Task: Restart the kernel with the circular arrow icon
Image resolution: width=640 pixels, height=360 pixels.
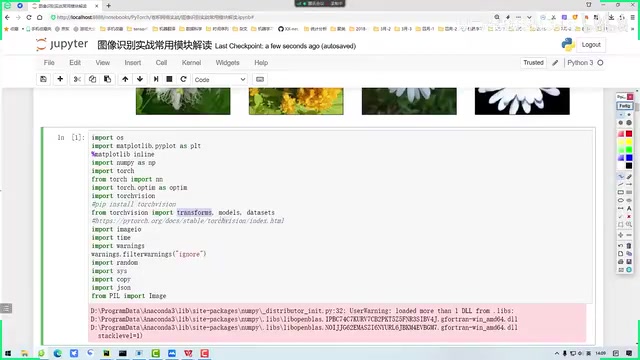Action: (183, 79)
